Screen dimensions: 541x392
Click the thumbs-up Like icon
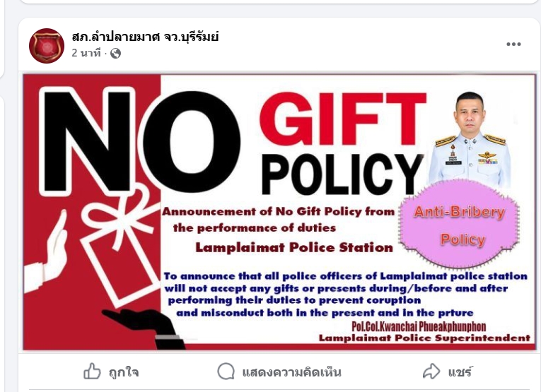coord(92,372)
